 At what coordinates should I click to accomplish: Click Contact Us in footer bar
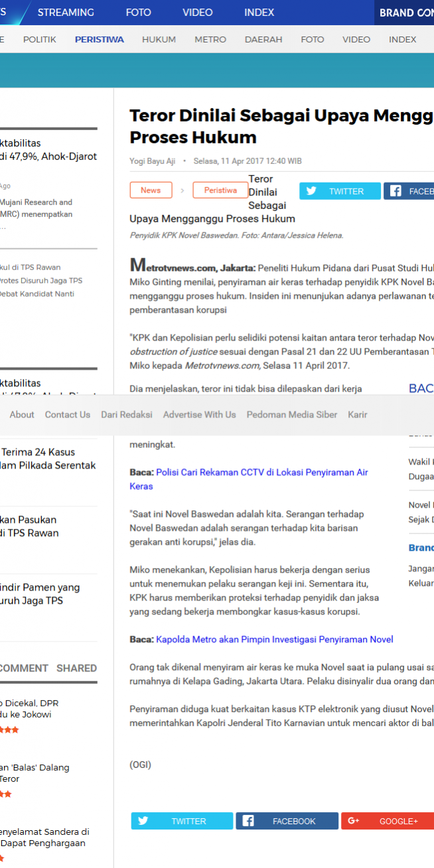pos(67,415)
